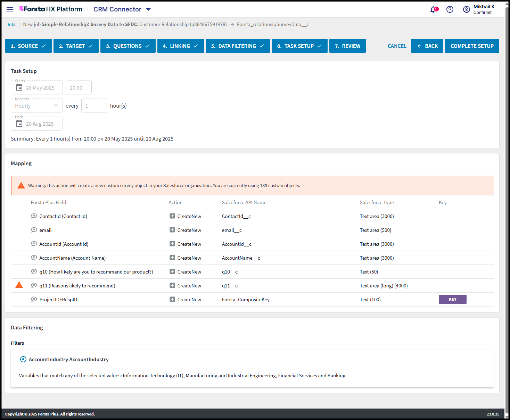The height and width of the screenshot is (420, 510).
Task: Click the AccountIndustry filter description text
Action: (x=182, y=376)
